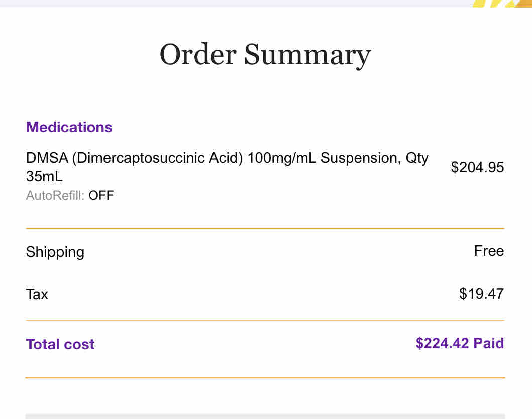Click the orange divider beneath Total cost
This screenshot has width=532, height=419.
click(x=265, y=378)
